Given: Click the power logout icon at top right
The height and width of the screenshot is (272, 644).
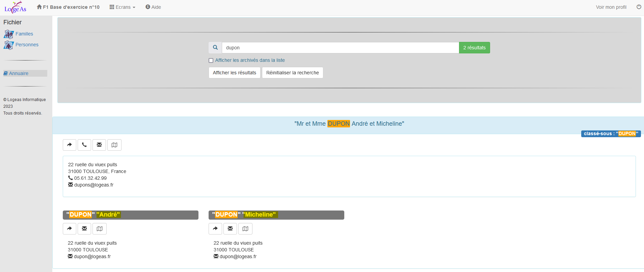Looking at the screenshot, I should [639, 7].
